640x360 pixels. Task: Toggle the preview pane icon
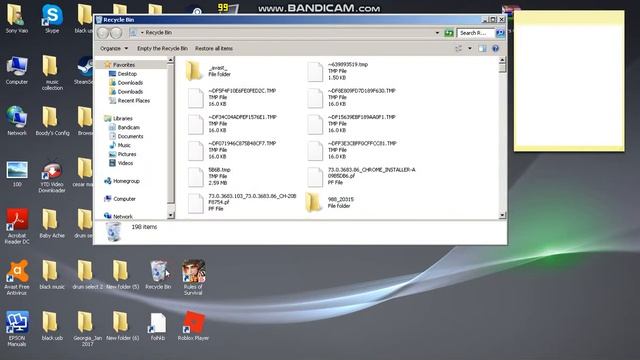point(482,49)
